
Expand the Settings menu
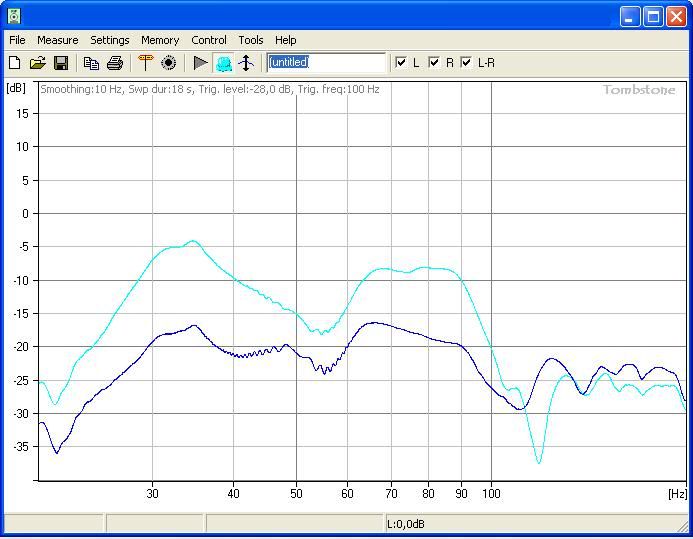(110, 40)
